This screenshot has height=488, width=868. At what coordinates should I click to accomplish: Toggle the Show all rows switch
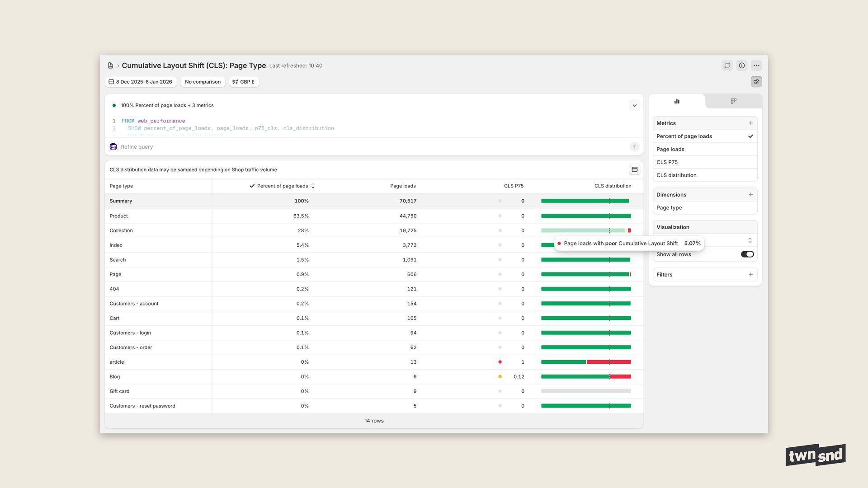(747, 254)
